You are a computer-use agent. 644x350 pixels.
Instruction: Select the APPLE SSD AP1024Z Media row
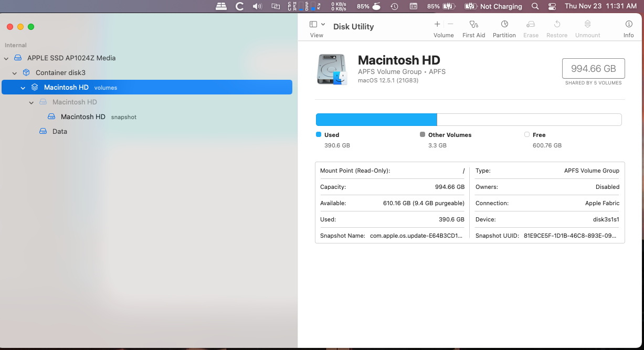pyautogui.click(x=147, y=58)
